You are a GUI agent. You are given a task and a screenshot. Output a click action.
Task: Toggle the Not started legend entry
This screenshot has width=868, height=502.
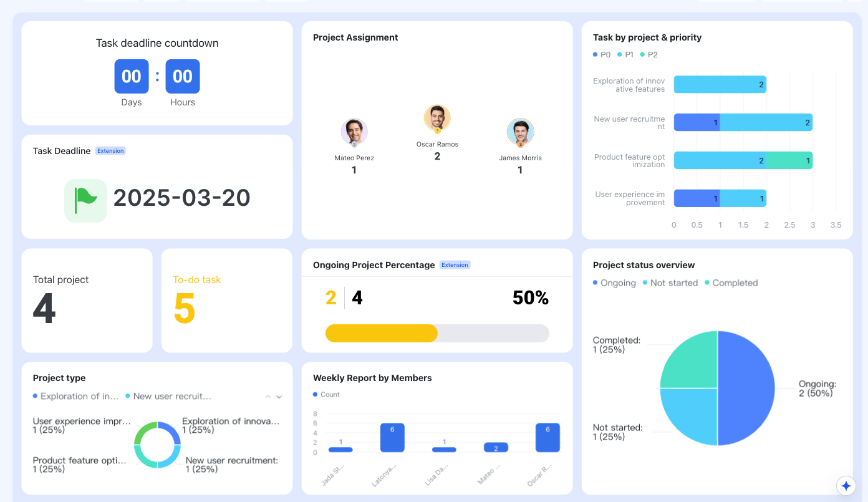pyautogui.click(x=670, y=283)
